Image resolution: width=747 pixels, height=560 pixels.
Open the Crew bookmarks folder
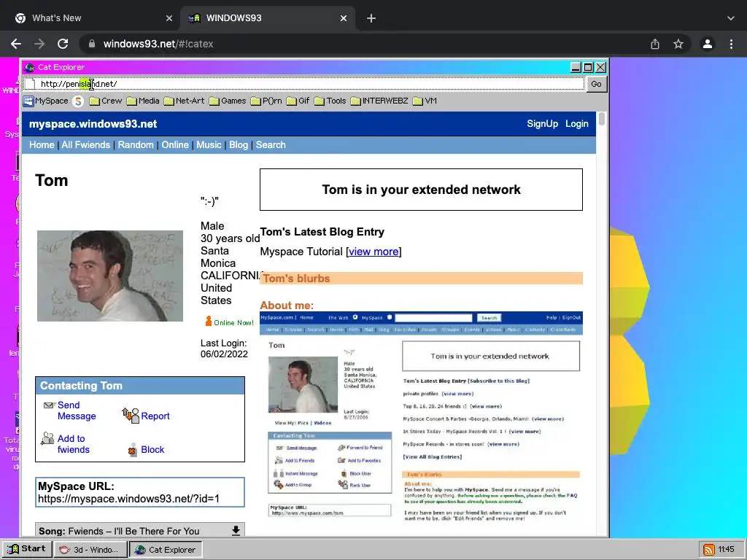point(106,101)
